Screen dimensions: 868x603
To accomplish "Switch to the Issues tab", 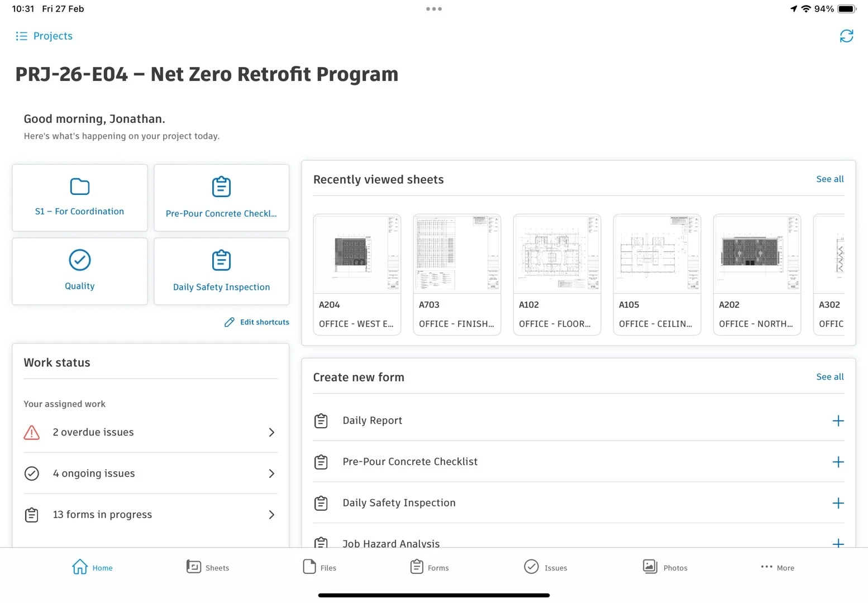I will (546, 567).
